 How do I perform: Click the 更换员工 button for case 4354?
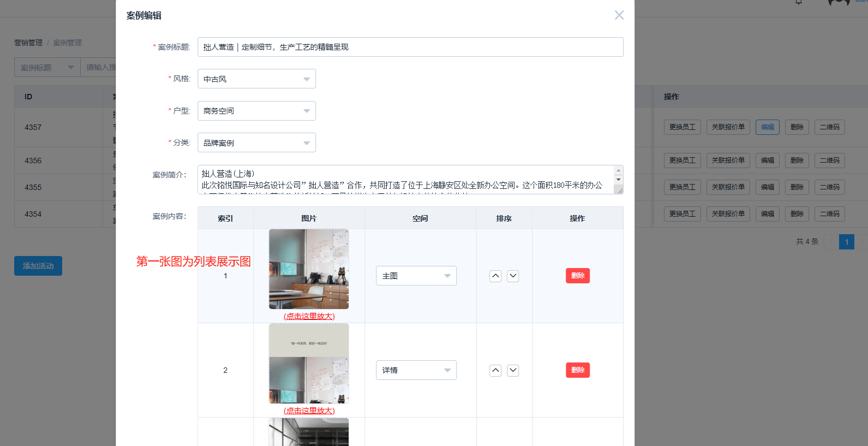pos(683,214)
